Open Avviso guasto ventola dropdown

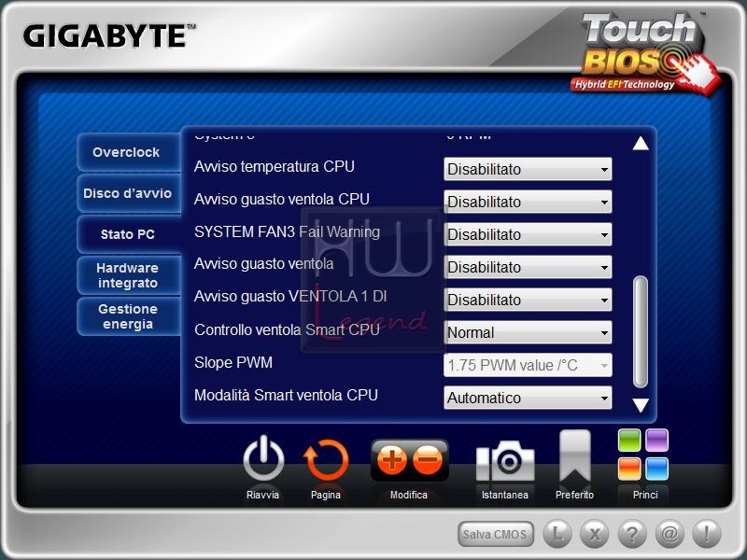pos(528,267)
